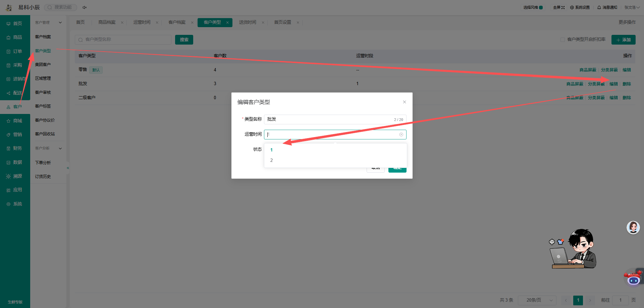Open the 商品 module in sidebar
The height and width of the screenshot is (308, 644).
(x=14, y=37)
